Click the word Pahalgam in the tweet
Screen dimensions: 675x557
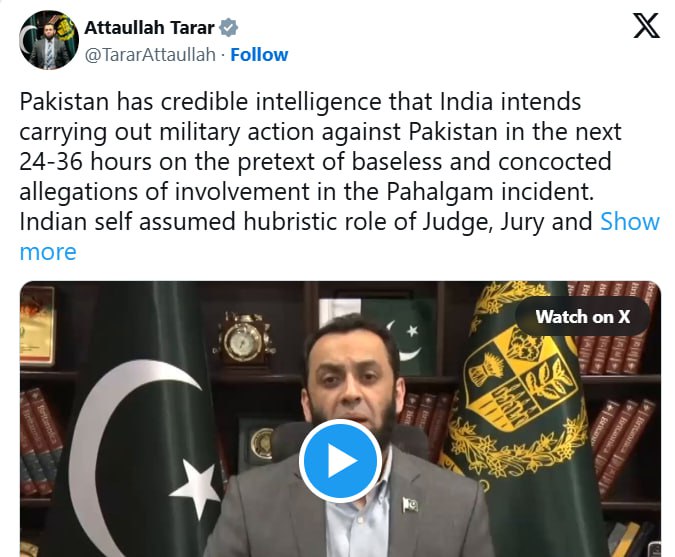point(439,192)
